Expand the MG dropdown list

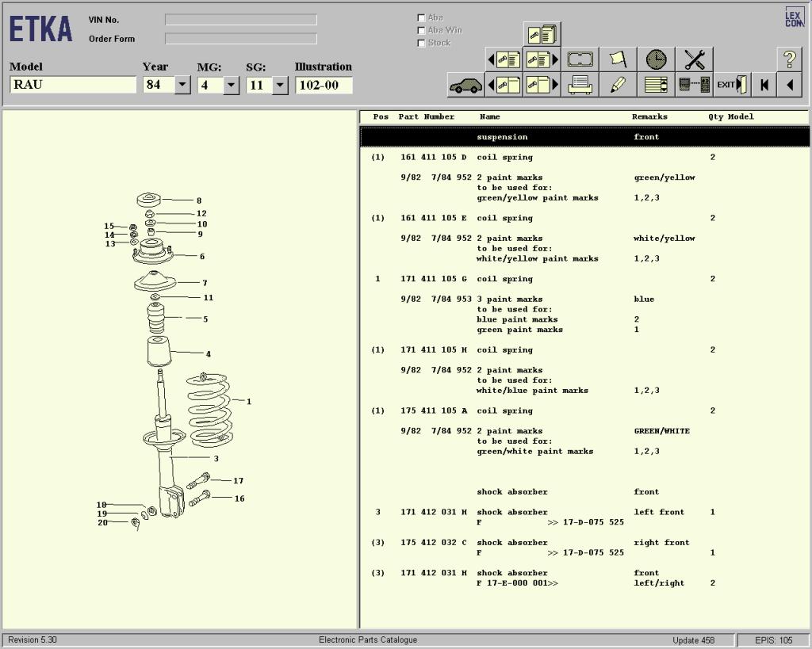231,85
